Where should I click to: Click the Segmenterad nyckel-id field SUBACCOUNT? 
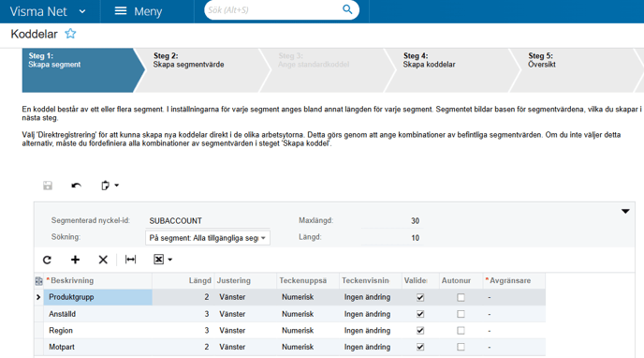click(208, 221)
